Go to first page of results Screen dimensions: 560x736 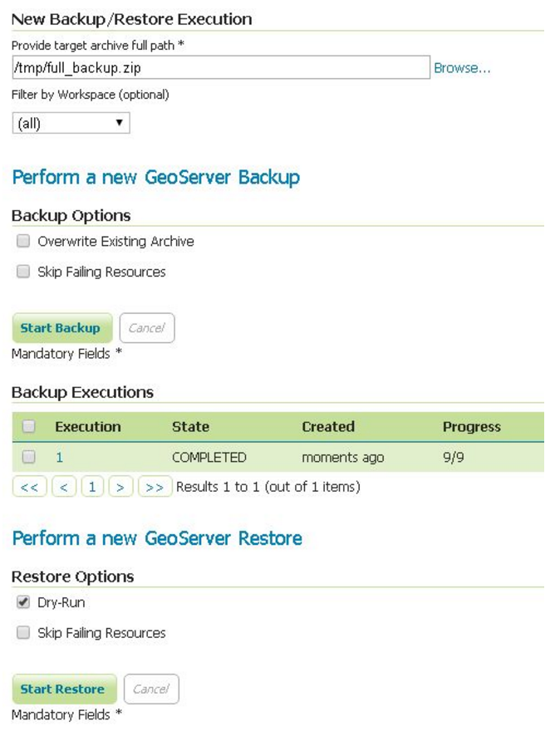pos(29,488)
